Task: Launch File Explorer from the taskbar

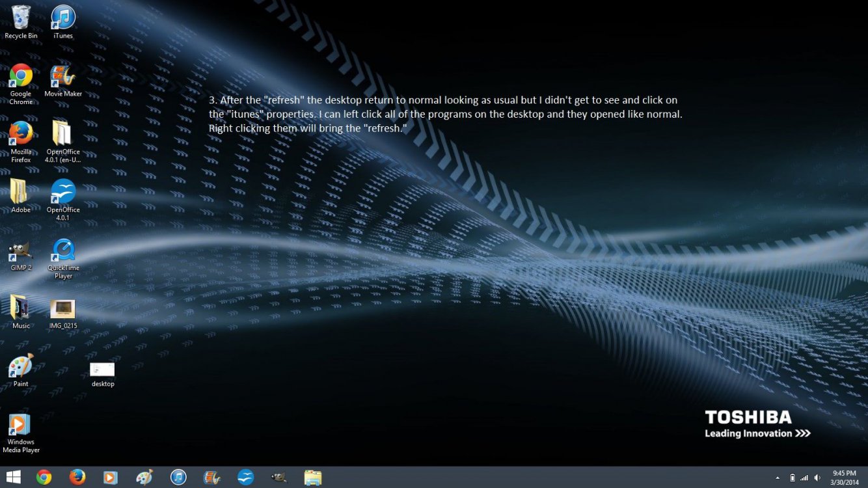Action: click(x=313, y=477)
